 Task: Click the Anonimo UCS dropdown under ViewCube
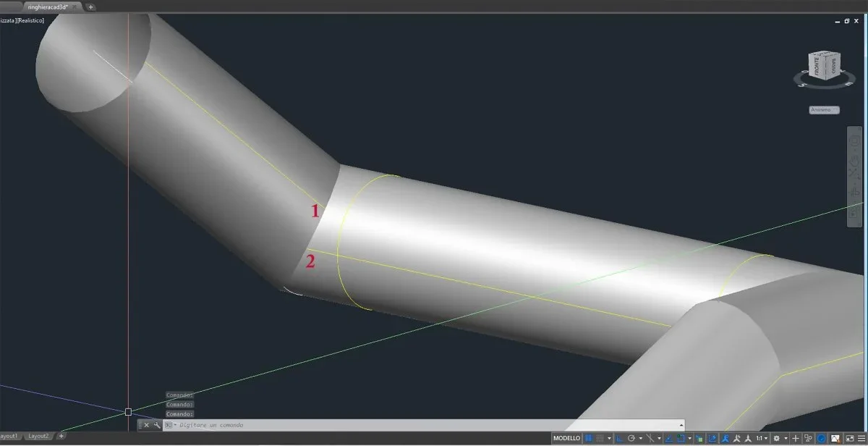coord(823,110)
